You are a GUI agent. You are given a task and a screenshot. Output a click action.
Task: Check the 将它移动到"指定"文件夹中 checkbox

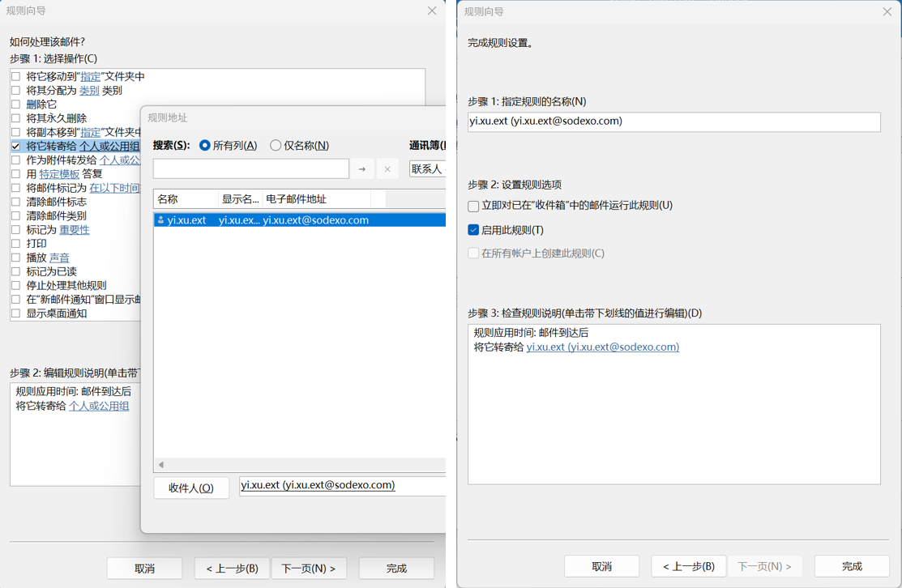pyautogui.click(x=15, y=76)
